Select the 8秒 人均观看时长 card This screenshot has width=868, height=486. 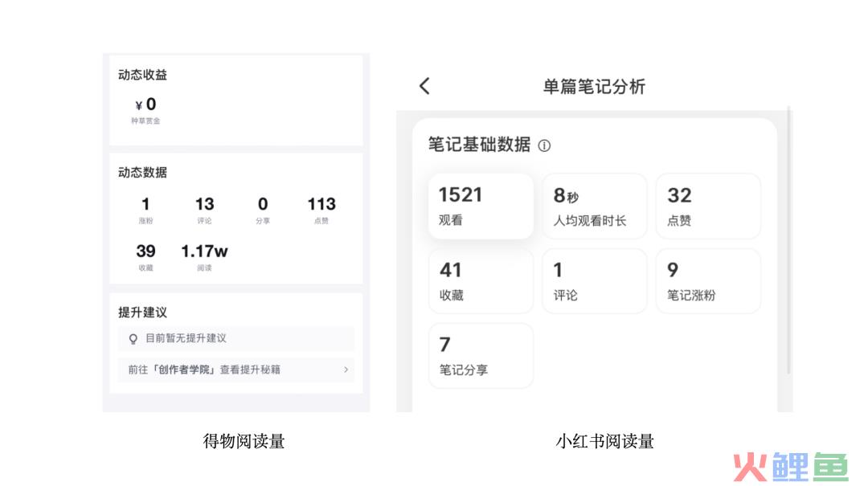point(595,206)
